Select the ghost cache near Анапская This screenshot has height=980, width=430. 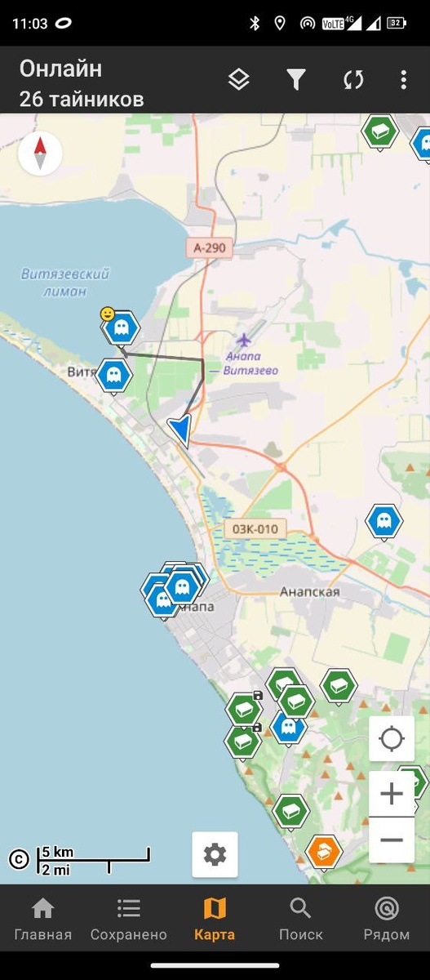click(x=383, y=520)
